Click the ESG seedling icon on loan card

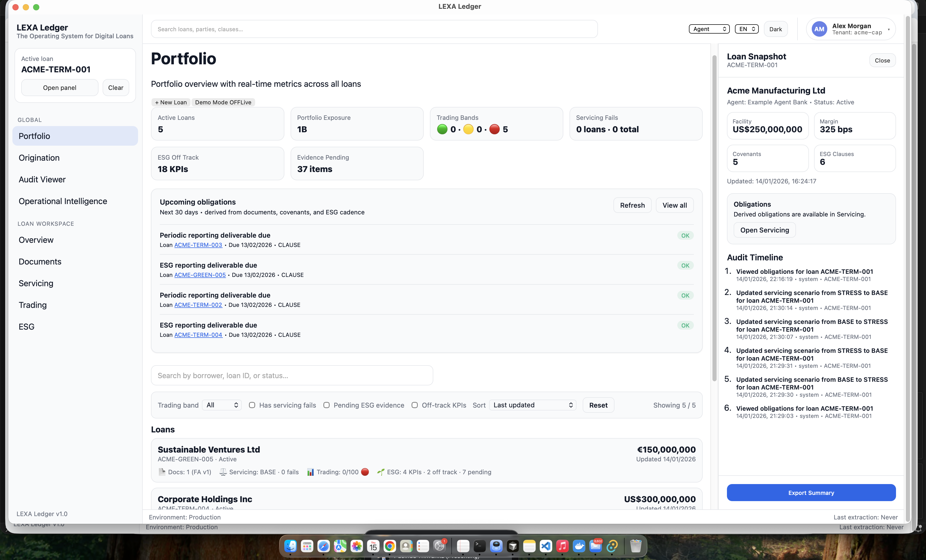tap(381, 472)
